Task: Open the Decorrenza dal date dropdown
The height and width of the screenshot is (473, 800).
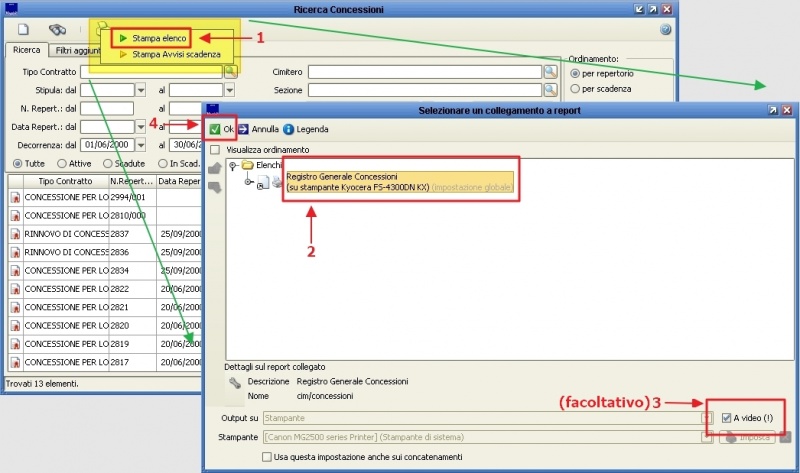Action: [141, 145]
